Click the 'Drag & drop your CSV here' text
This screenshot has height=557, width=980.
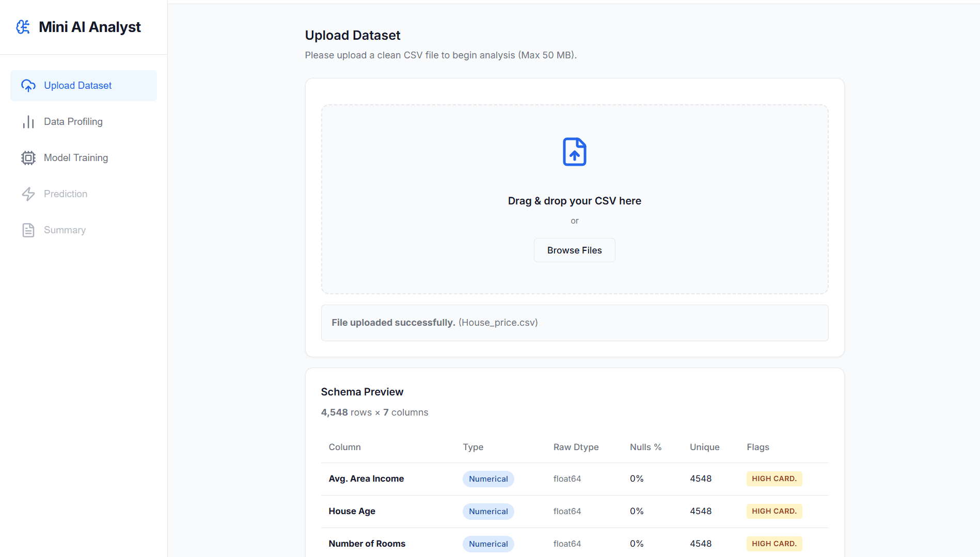pos(575,201)
